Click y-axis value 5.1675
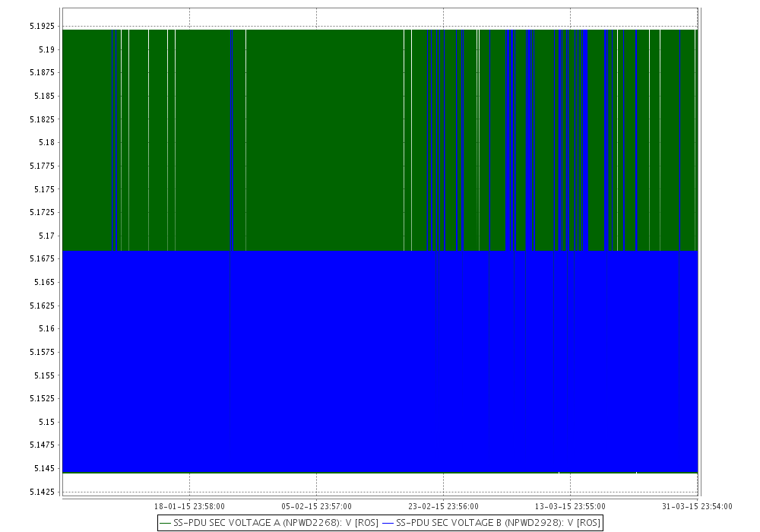 click(x=42, y=258)
